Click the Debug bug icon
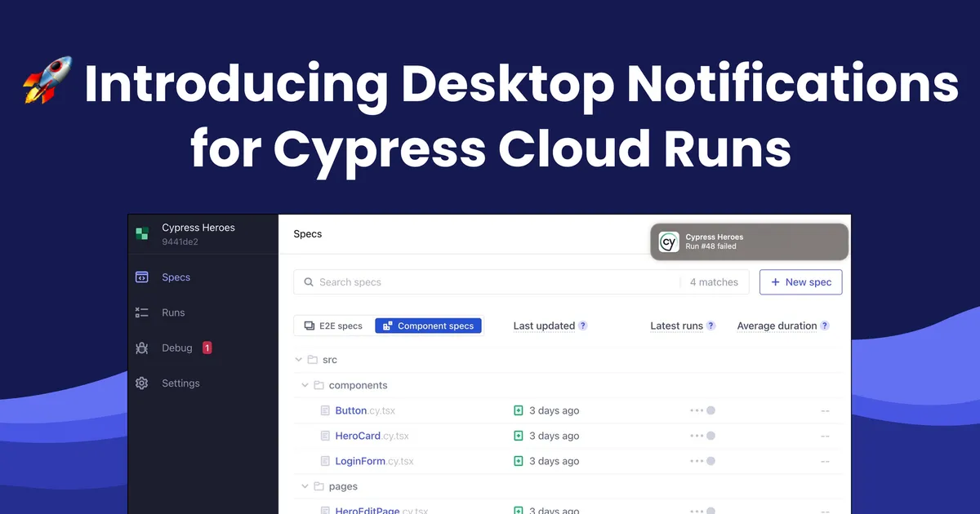 (142, 348)
